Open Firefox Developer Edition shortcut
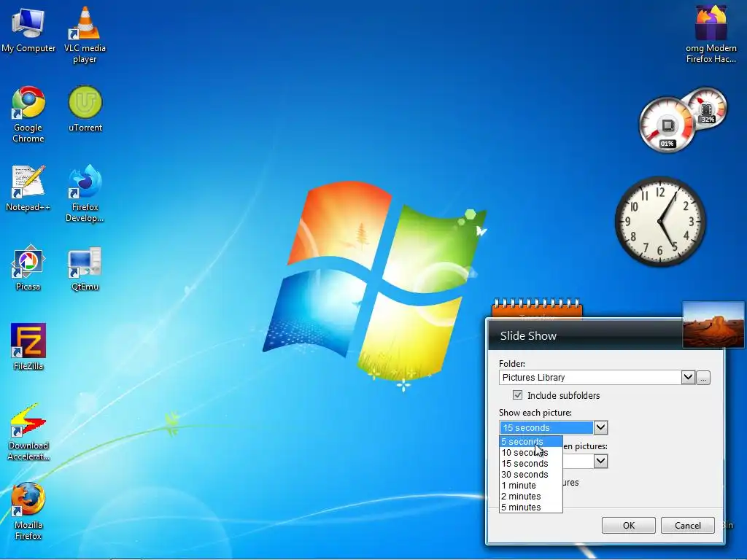 85,193
